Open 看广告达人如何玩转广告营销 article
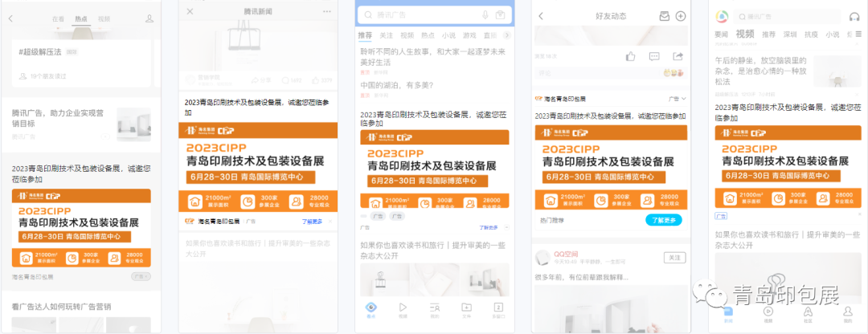 pyautogui.click(x=62, y=307)
